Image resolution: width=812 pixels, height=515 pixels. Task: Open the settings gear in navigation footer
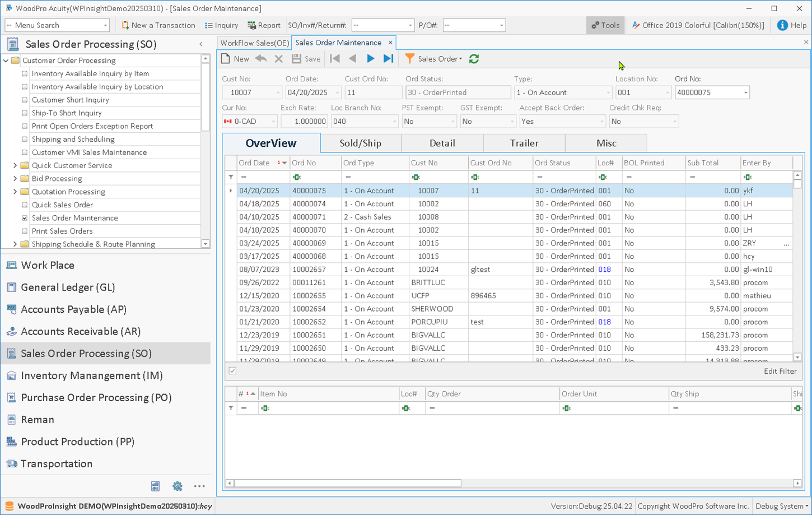(177, 486)
